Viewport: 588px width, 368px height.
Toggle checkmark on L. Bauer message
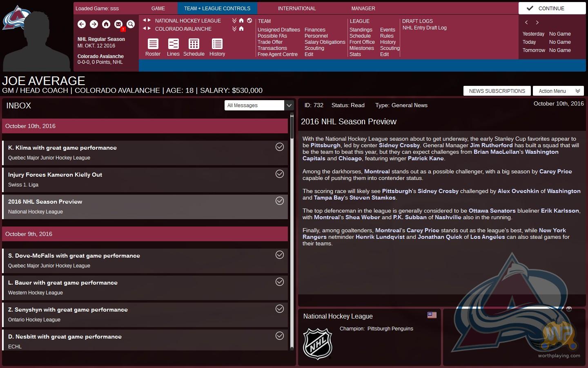(x=280, y=282)
